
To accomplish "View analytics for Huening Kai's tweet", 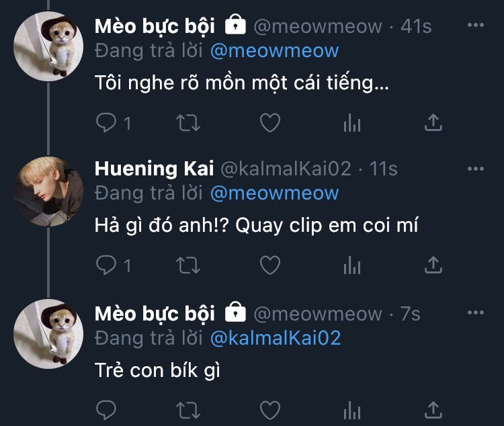I will 351,265.
